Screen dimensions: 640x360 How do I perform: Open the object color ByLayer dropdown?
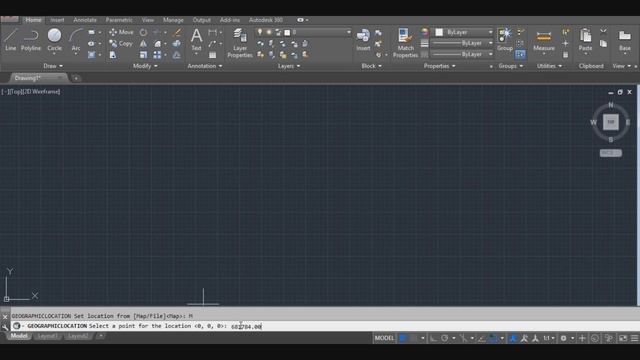[x=463, y=32]
